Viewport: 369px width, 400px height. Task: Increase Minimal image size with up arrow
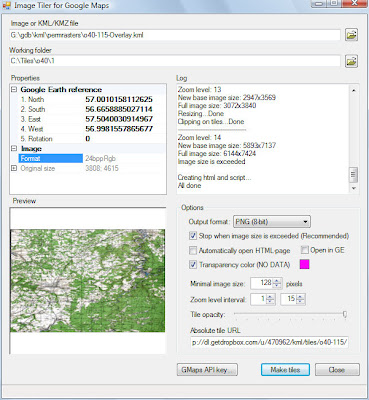(277, 281)
